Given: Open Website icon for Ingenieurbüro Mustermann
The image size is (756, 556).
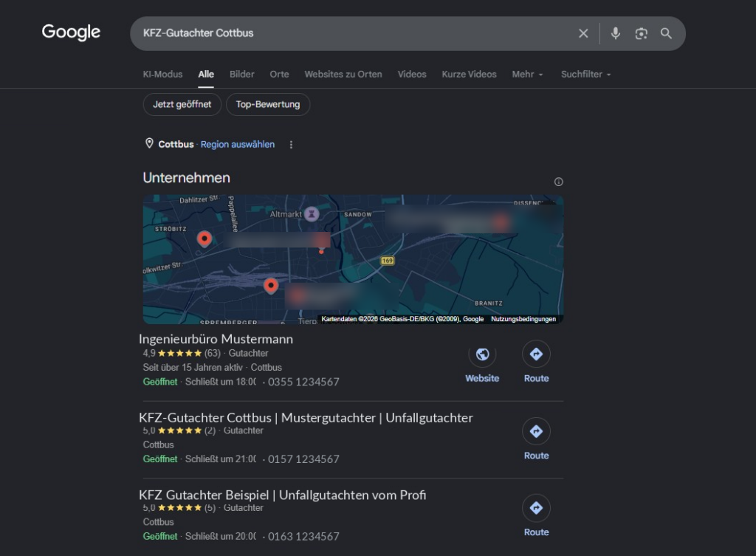Looking at the screenshot, I should pyautogui.click(x=482, y=354).
